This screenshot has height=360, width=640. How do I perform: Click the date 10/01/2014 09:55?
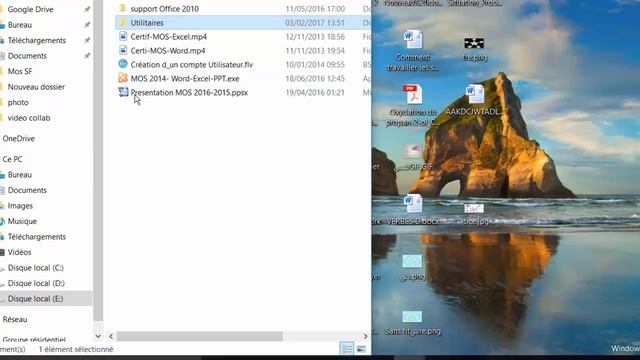(x=315, y=64)
